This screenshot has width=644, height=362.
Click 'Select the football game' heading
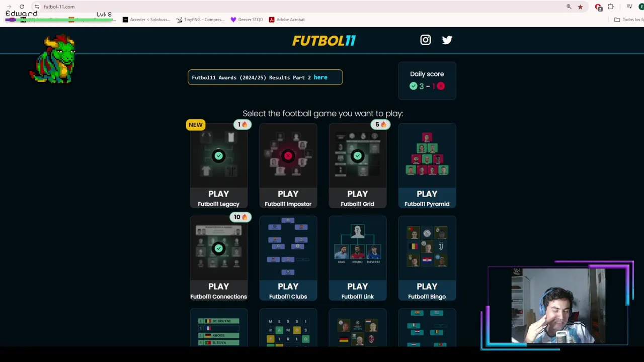323,114
